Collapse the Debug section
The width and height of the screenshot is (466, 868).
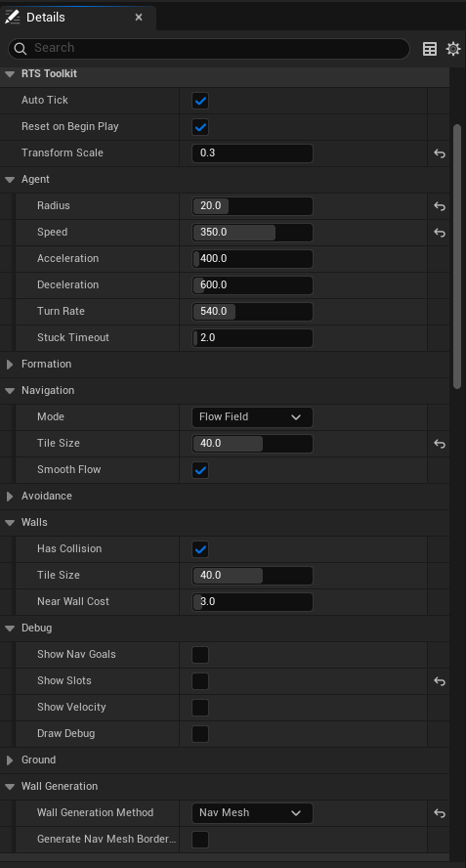click(x=10, y=629)
